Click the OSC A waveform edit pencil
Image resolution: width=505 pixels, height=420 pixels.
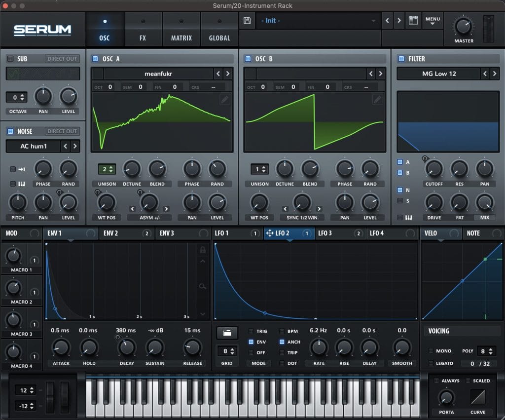pyautogui.click(x=224, y=99)
